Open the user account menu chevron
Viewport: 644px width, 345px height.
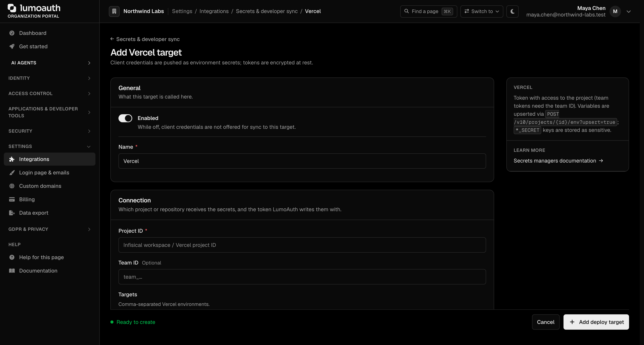click(628, 11)
